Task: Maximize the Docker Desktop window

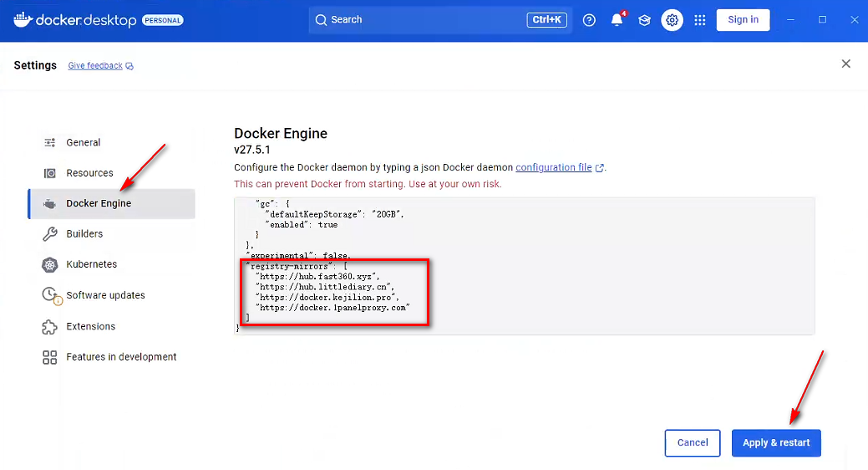Action: coord(823,20)
